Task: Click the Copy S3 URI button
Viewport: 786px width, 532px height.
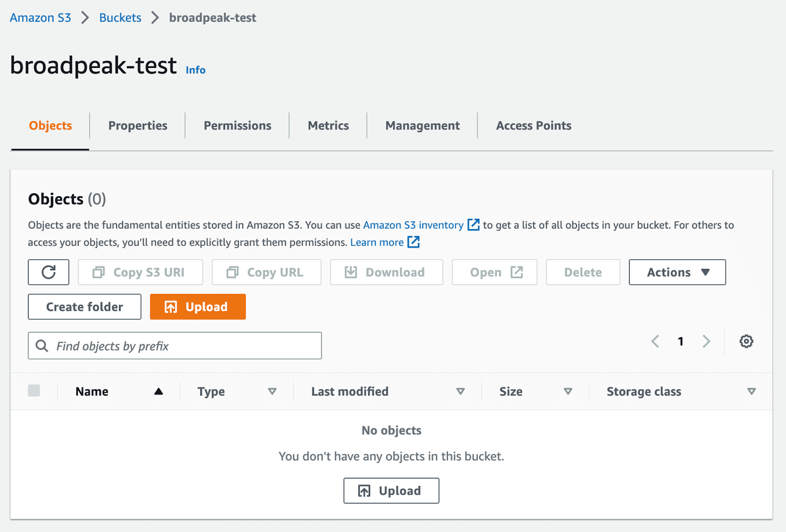Action: tap(140, 272)
